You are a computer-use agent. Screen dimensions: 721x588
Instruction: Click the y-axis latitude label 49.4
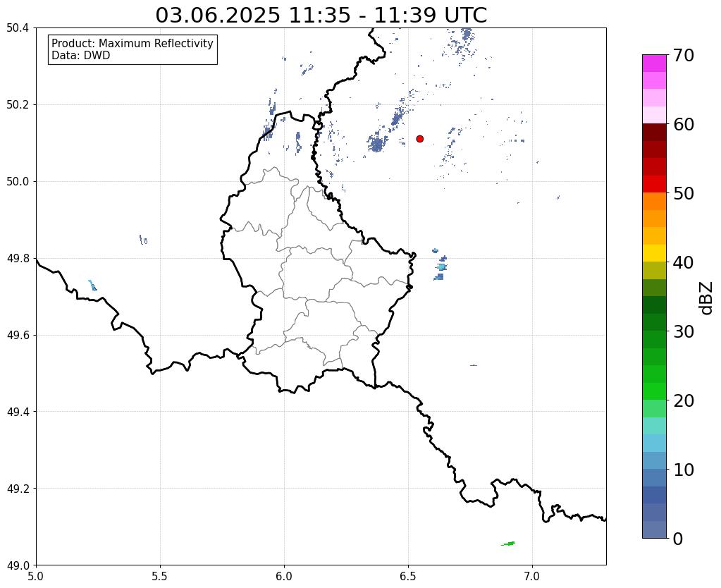pos(18,412)
